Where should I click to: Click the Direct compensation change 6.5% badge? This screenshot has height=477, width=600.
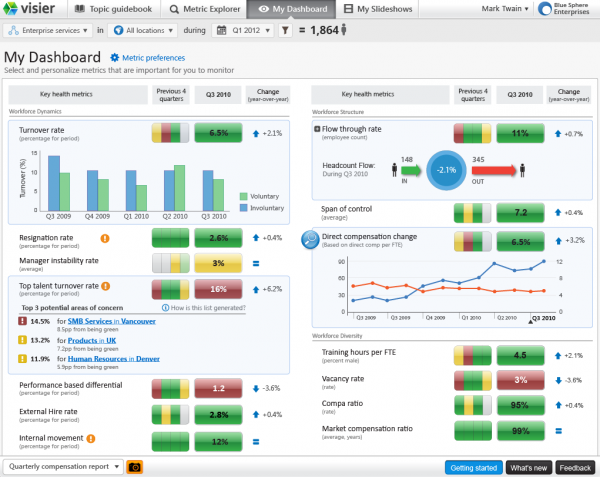click(520, 242)
